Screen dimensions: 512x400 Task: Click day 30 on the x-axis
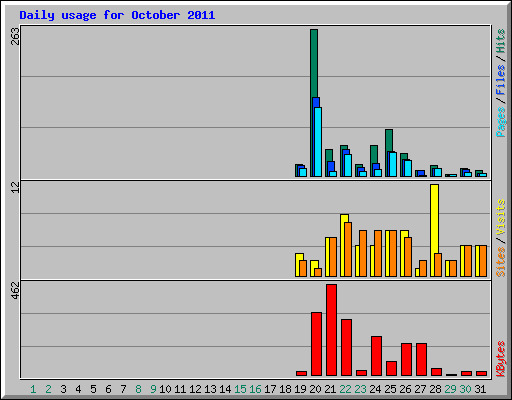(x=465, y=389)
